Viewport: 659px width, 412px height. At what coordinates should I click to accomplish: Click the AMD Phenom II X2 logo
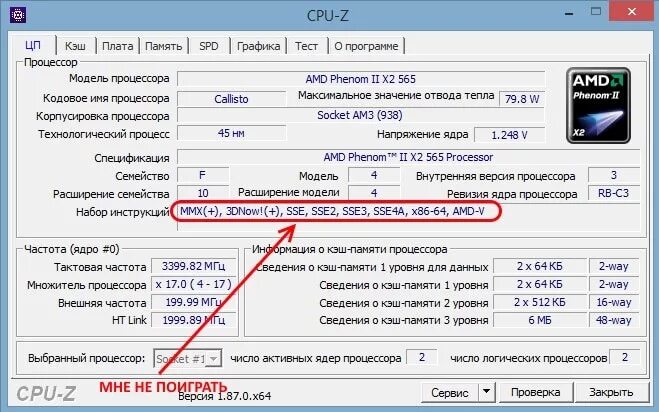[598, 105]
